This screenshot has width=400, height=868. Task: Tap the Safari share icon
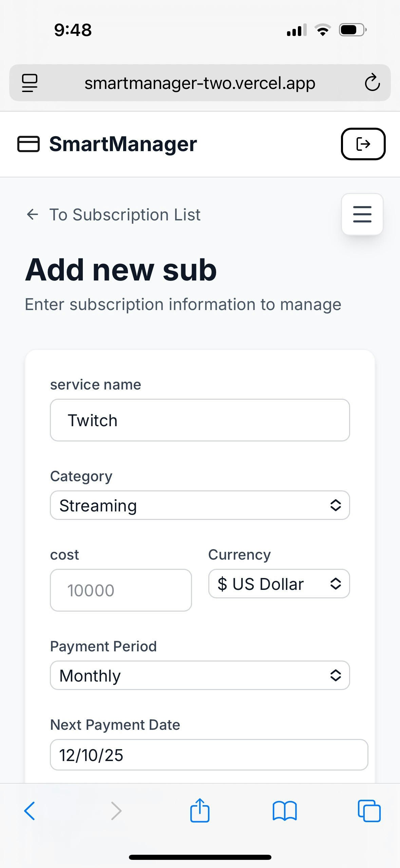(x=199, y=811)
